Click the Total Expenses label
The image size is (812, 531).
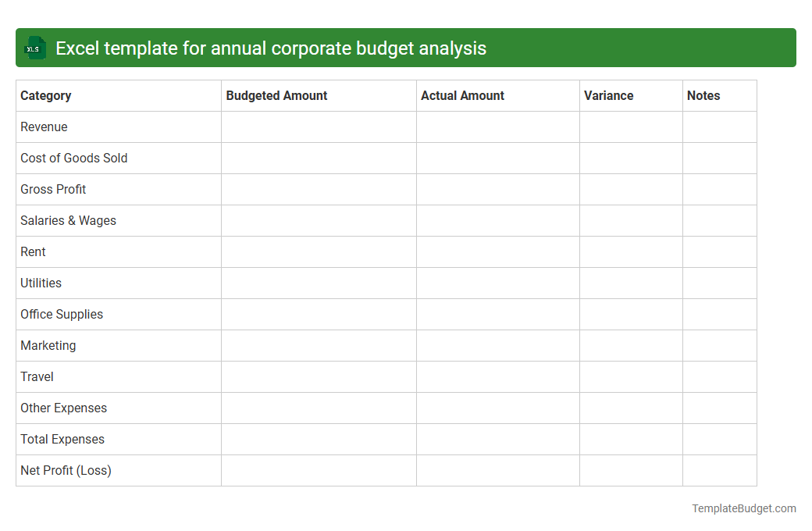(62, 439)
